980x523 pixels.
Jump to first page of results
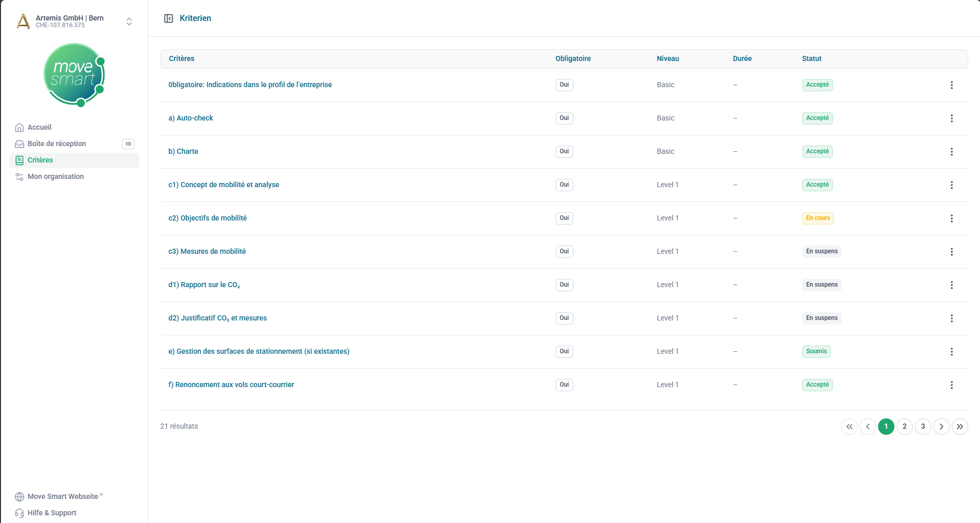tap(849, 427)
